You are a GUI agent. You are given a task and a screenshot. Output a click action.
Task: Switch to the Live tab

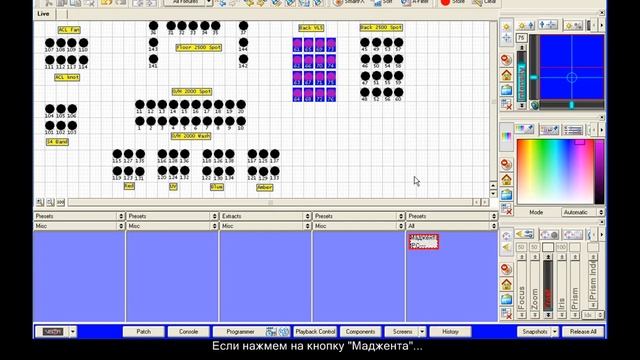[43, 14]
